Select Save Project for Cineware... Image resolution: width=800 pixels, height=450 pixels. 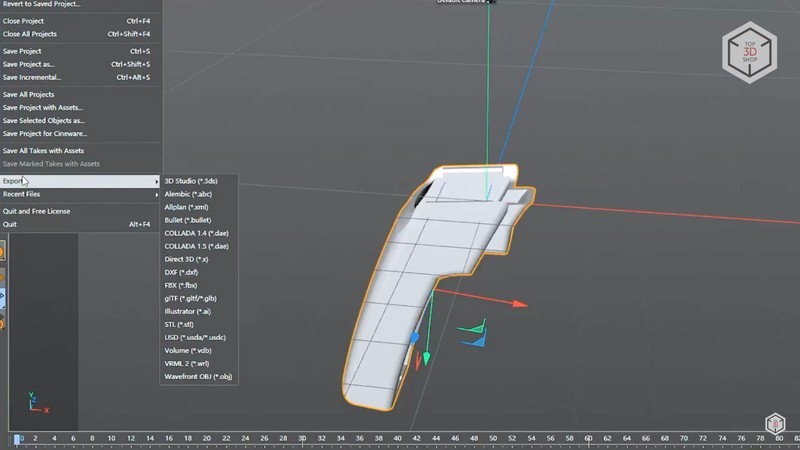45,133
